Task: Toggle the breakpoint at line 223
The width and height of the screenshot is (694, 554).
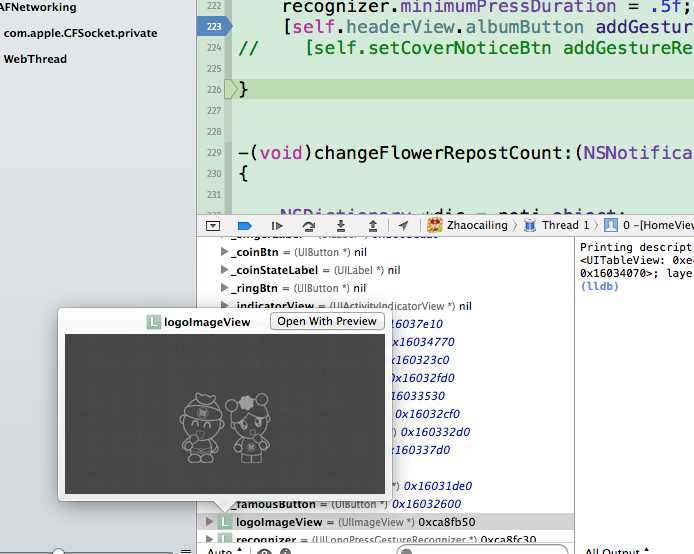Action: pos(215,27)
